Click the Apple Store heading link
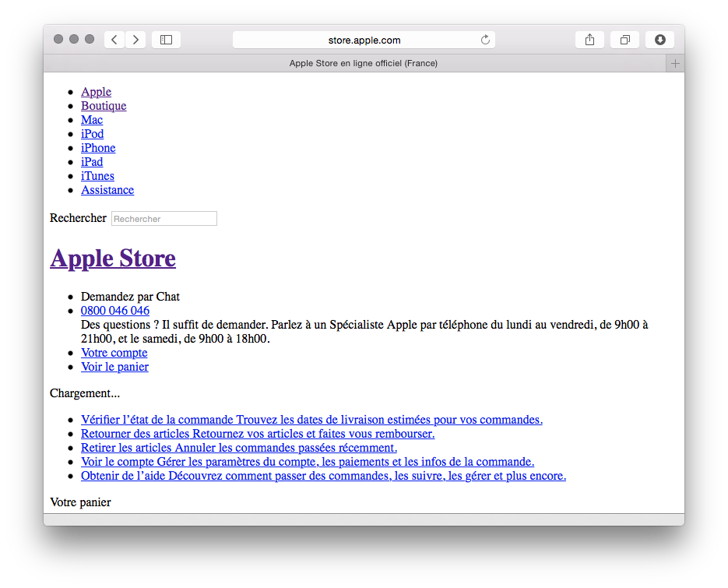The width and height of the screenshot is (728, 588). coord(113,259)
